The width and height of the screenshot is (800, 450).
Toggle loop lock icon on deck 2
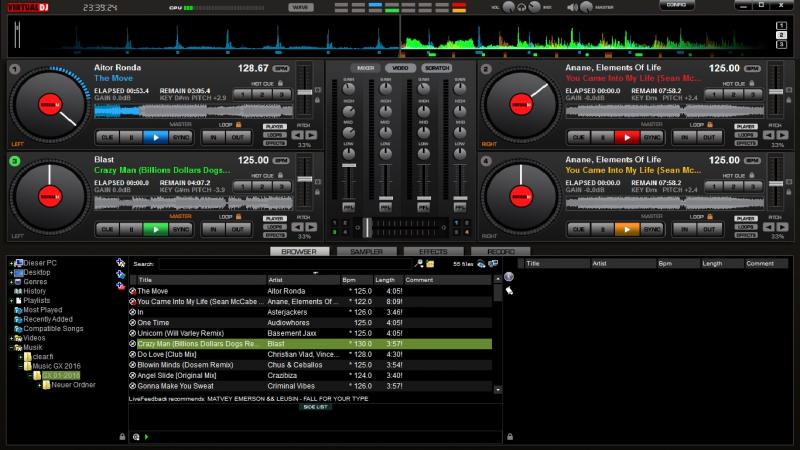tap(710, 124)
